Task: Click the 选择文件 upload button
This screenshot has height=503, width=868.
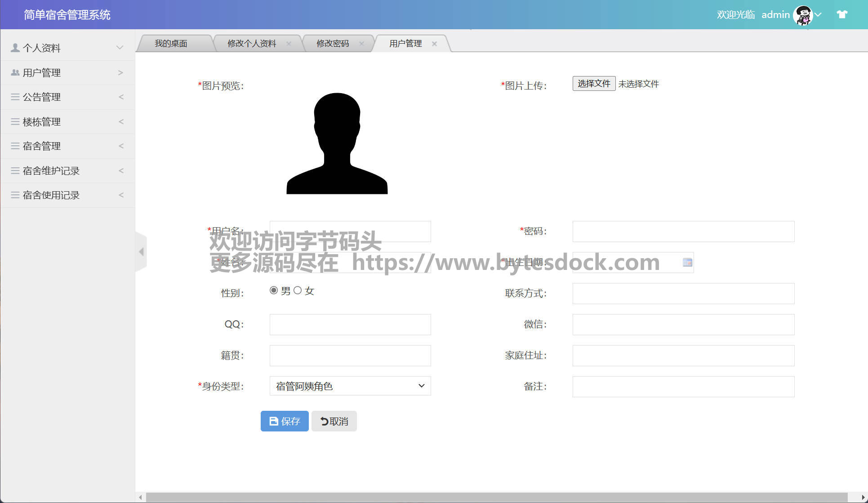Action: 593,84
